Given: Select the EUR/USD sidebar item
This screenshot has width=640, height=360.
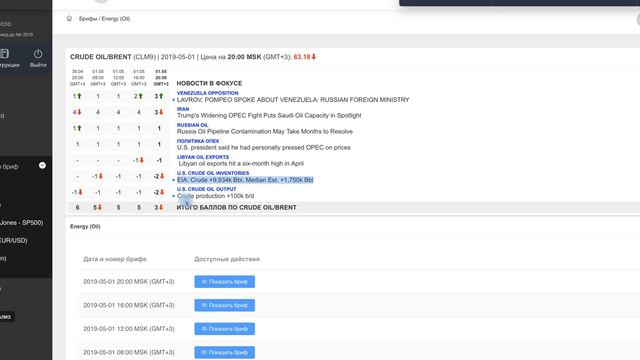Looking at the screenshot, I should click(14, 240).
